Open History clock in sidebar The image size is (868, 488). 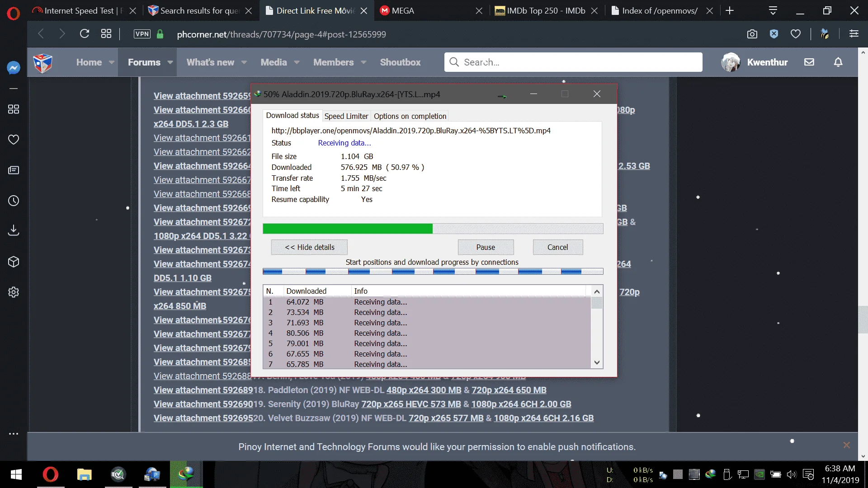click(x=14, y=201)
